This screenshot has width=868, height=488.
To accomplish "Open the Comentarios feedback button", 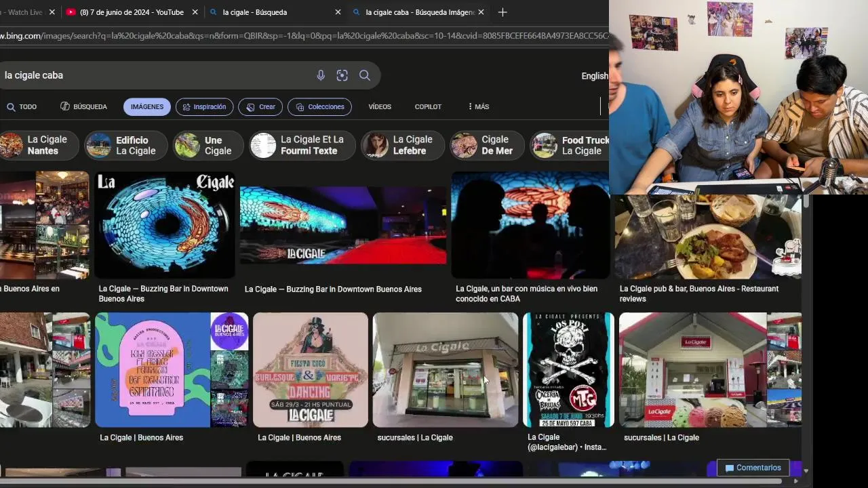I will (x=753, y=468).
